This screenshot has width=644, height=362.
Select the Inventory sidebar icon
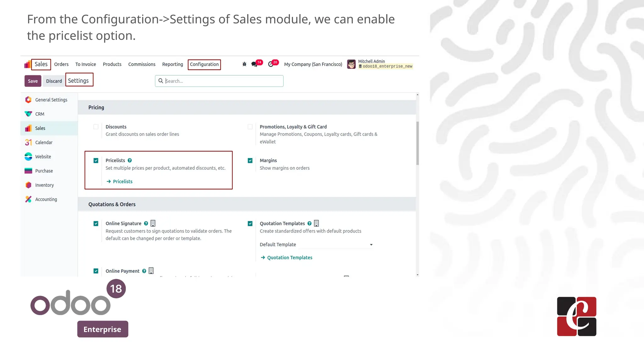[x=28, y=185]
